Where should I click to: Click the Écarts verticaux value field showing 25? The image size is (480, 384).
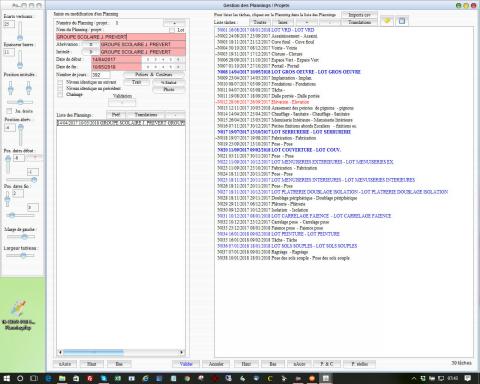click(9, 24)
